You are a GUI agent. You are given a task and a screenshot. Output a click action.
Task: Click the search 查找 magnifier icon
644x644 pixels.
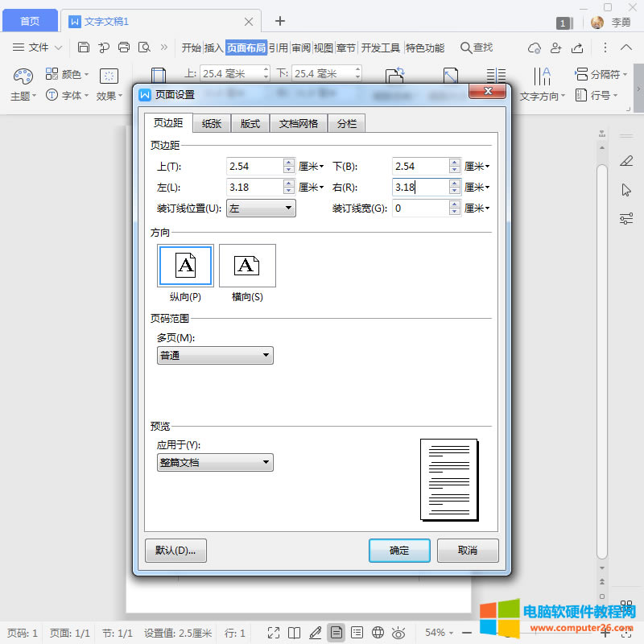(466, 47)
